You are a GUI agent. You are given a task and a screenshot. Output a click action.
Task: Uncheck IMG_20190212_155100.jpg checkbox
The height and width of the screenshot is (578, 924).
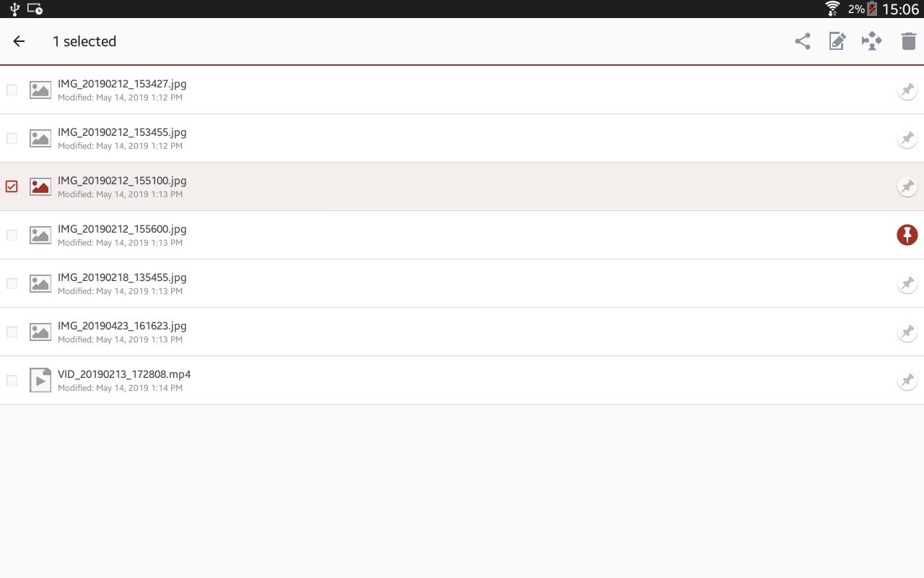click(x=12, y=186)
